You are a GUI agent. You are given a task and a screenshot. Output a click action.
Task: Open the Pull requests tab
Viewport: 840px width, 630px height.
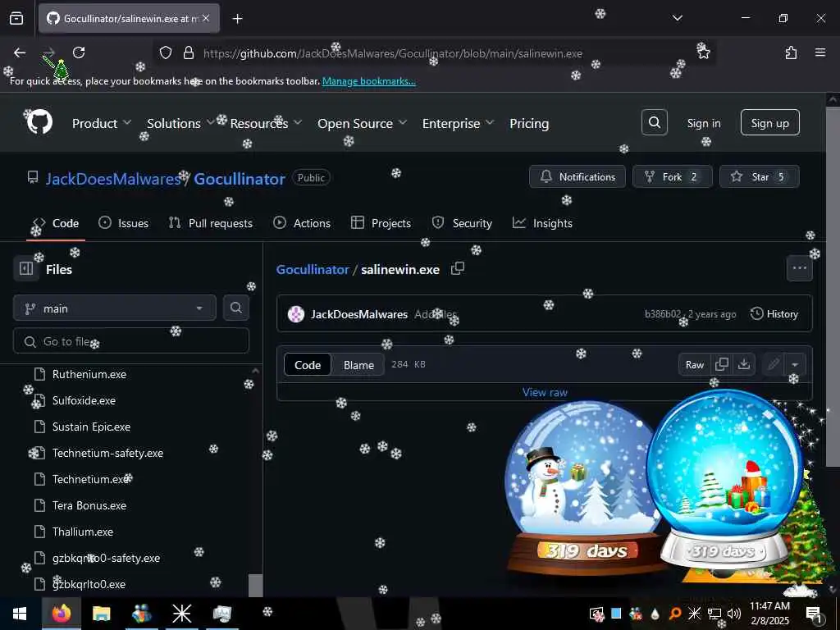coord(211,223)
